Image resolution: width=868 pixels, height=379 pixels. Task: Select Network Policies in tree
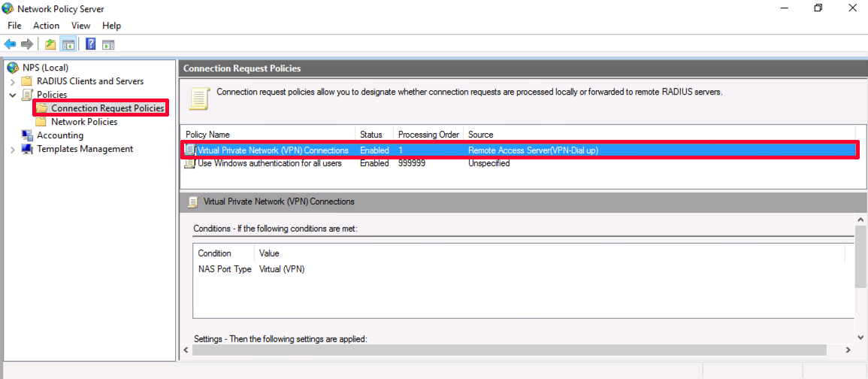[x=84, y=122]
